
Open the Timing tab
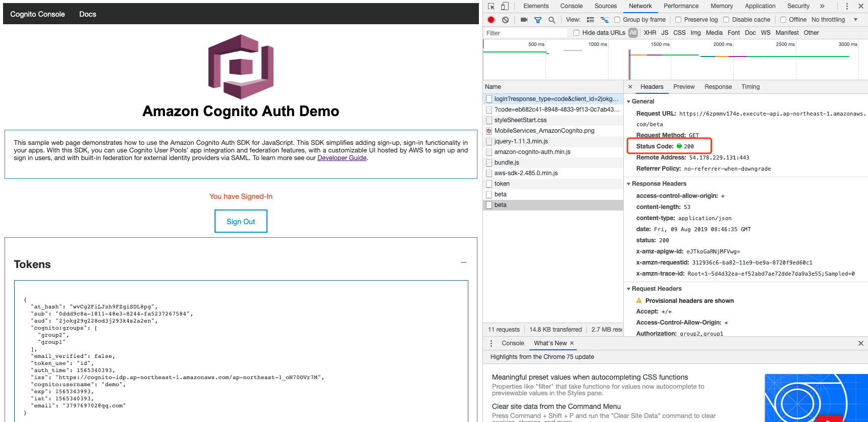[x=750, y=87]
